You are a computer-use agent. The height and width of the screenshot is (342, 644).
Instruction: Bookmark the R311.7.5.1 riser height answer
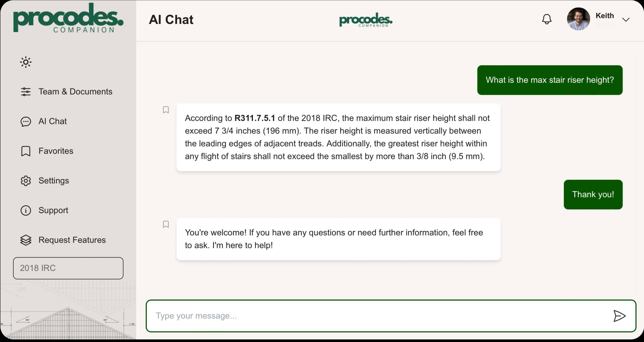[x=166, y=110]
